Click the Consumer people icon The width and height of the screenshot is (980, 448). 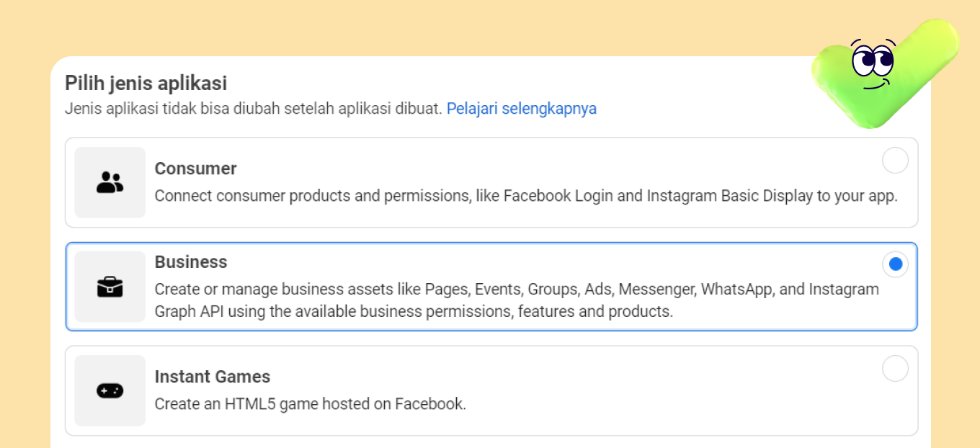click(x=110, y=182)
